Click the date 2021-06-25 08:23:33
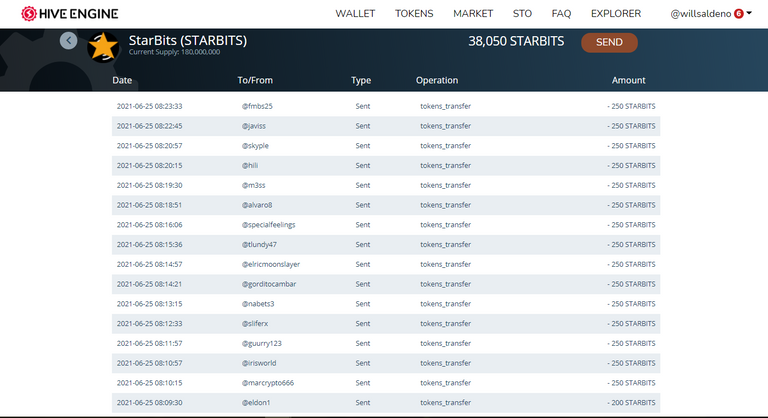 [x=149, y=106]
